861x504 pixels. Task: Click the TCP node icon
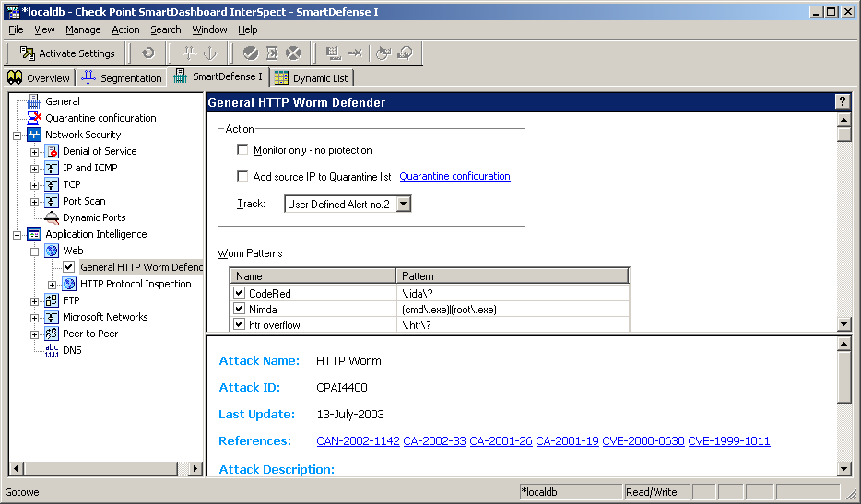[52, 184]
